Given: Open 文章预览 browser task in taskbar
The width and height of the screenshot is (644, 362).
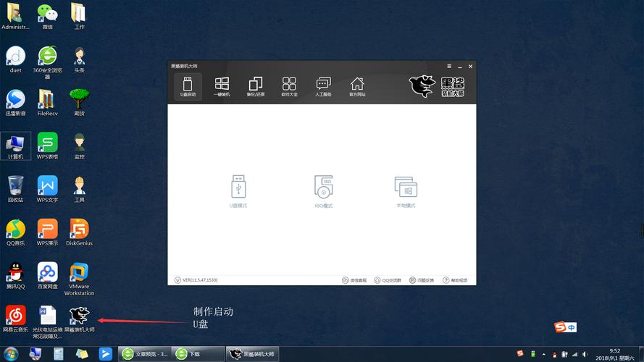Looking at the screenshot, I should tap(145, 354).
